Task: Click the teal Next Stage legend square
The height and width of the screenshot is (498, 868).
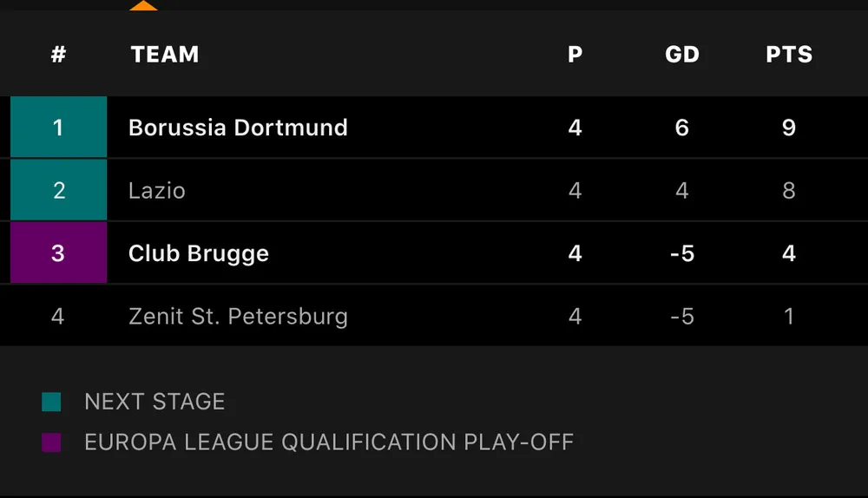Action: (x=51, y=402)
